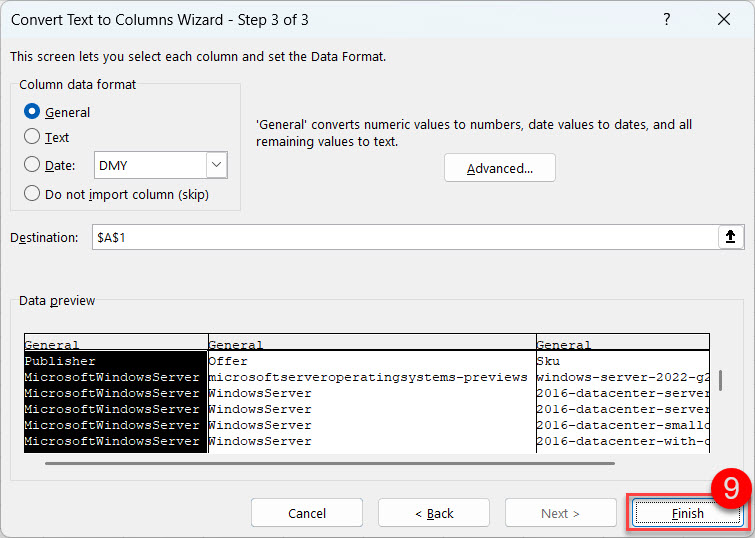755x538 pixels.
Task: Click into the Destination input field
Action: 400,237
